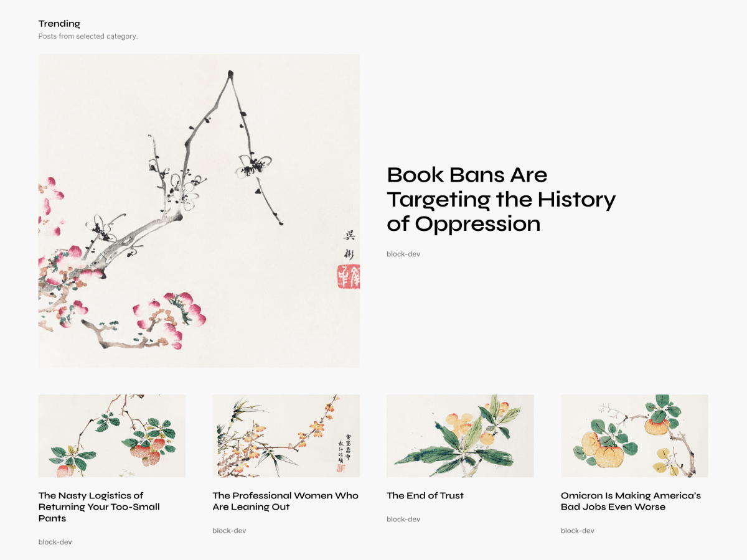This screenshot has width=747, height=560.
Task: Open 'The End of Trust' article title
Action: tap(425, 495)
